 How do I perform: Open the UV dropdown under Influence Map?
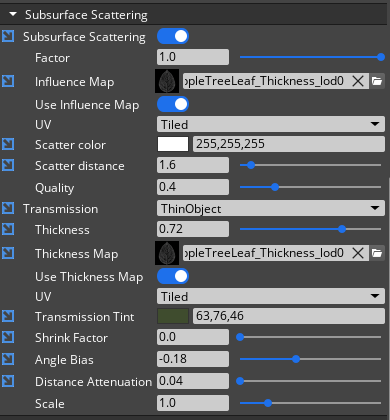(271, 124)
